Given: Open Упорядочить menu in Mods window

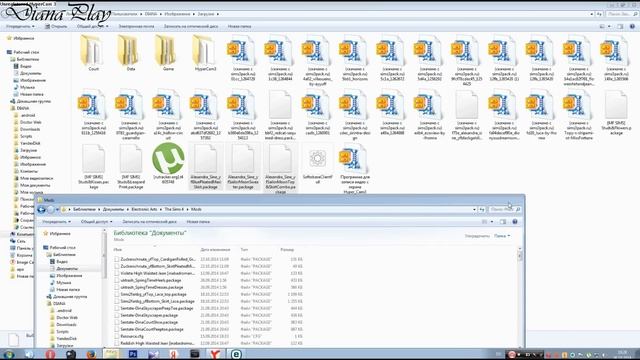Looking at the screenshot, I should (56, 222).
